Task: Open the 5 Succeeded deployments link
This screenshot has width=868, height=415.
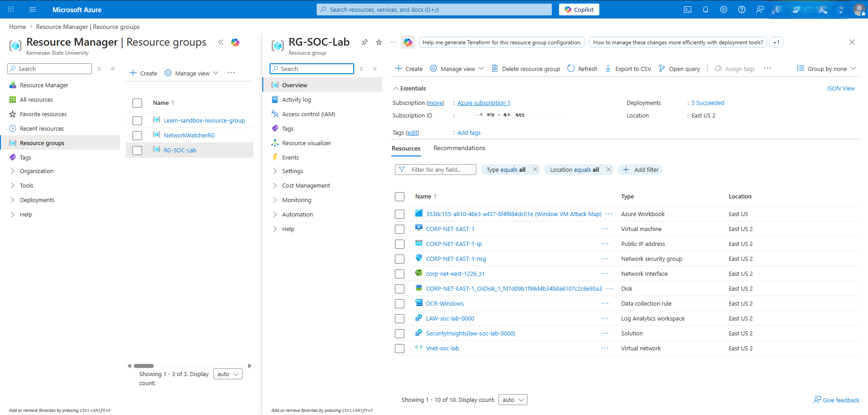Action: coord(708,103)
